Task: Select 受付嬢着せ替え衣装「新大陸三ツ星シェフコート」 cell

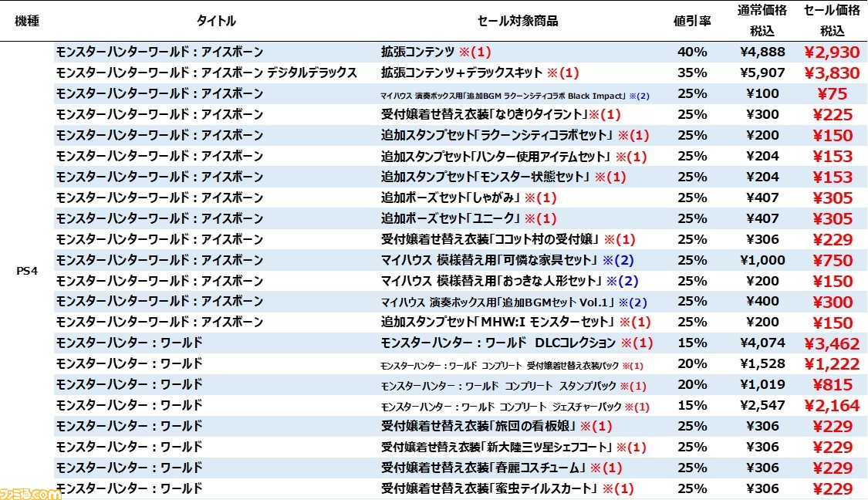Action: (514, 447)
